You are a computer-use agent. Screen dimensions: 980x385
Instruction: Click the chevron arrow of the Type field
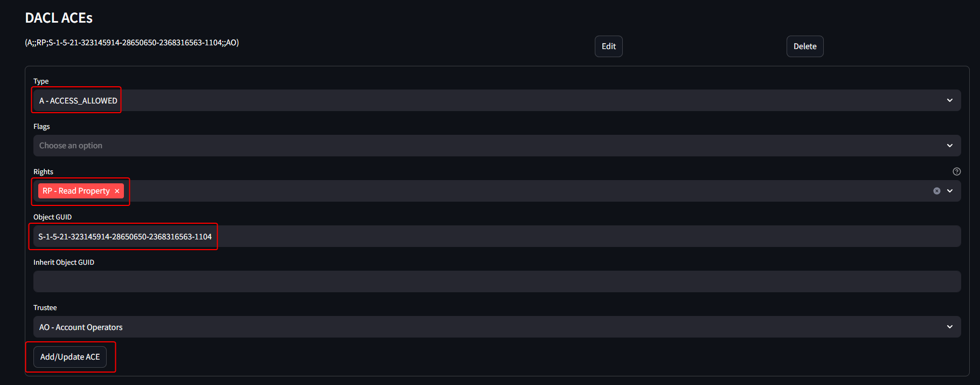(x=950, y=100)
